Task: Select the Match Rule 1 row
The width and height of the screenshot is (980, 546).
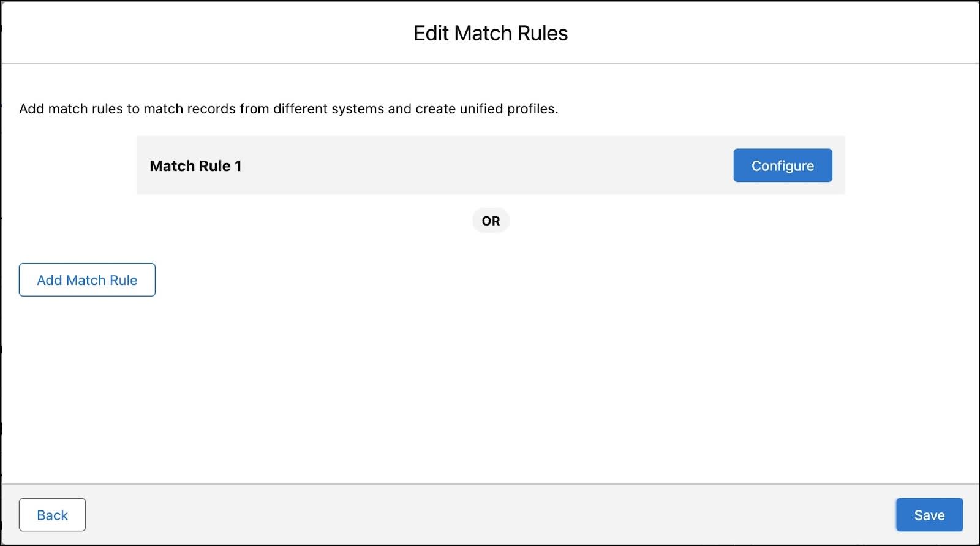Action: pos(429,165)
